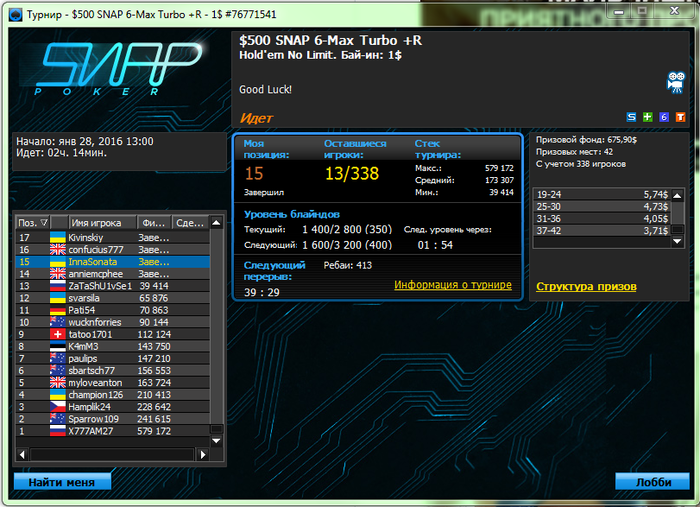Select the prize row 19-24
Image resolution: width=700 pixels, height=507 pixels.
pyautogui.click(x=602, y=195)
